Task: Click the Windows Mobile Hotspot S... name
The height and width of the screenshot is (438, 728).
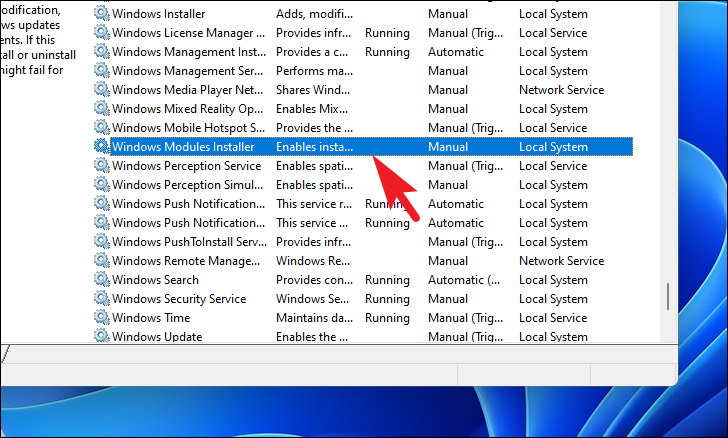Action: [188, 128]
